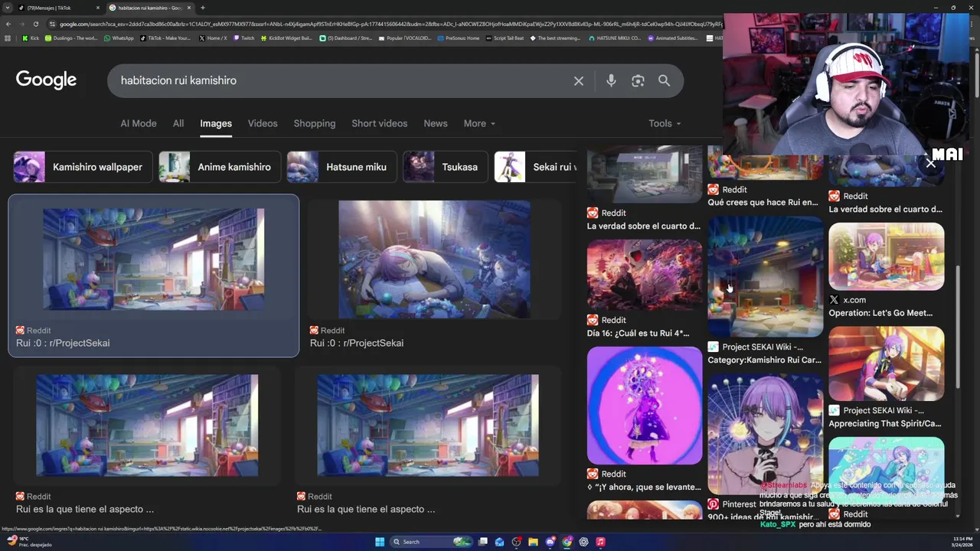Switch to the Shopping tab
This screenshot has height=551, width=980.
[x=315, y=123]
